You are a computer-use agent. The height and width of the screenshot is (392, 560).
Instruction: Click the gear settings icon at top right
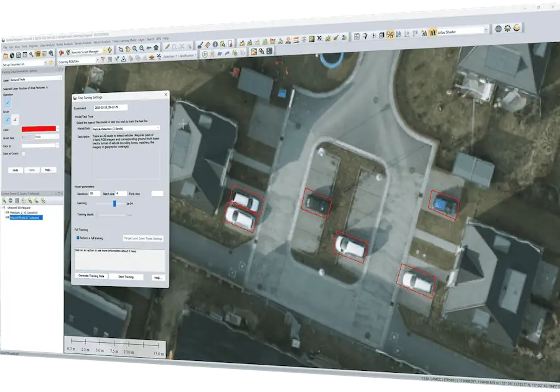coord(508,28)
